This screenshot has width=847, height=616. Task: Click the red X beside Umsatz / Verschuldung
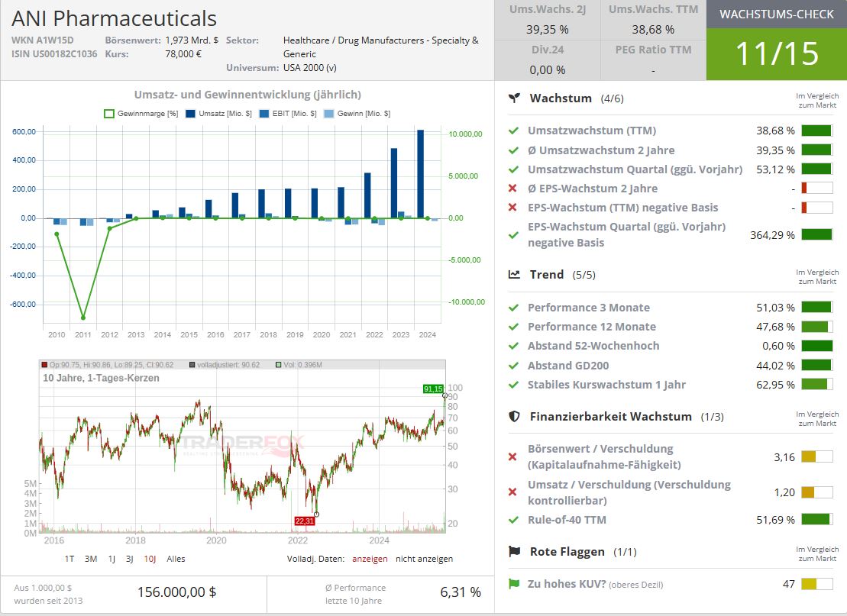(x=513, y=492)
